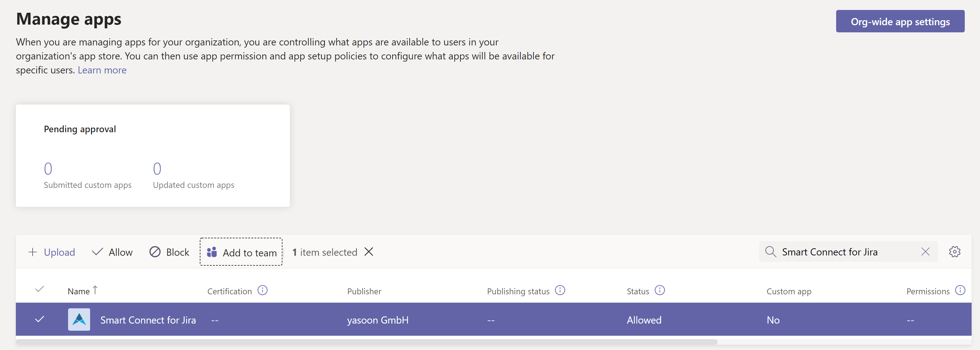980x350 pixels.
Task: Click the Status column info icon
Action: [660, 291]
